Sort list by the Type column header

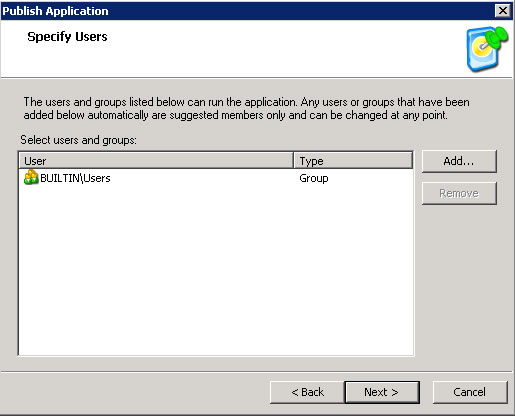pyautogui.click(x=353, y=161)
